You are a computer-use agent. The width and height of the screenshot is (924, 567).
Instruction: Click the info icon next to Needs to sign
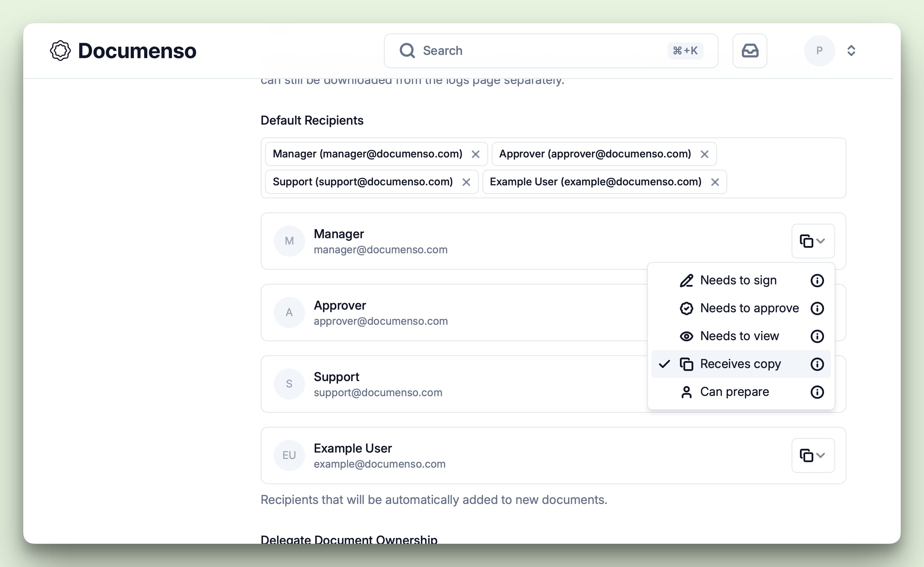[x=817, y=280]
